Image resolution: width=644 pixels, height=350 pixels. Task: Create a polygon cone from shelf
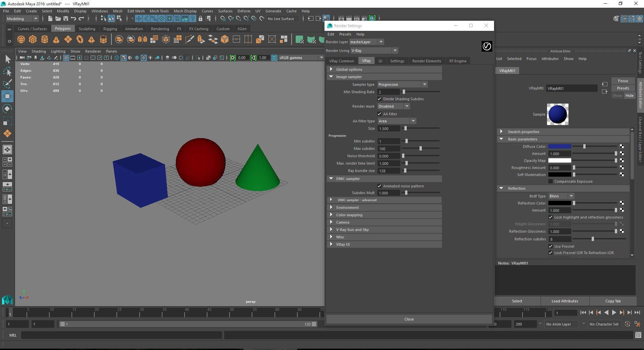click(x=56, y=39)
